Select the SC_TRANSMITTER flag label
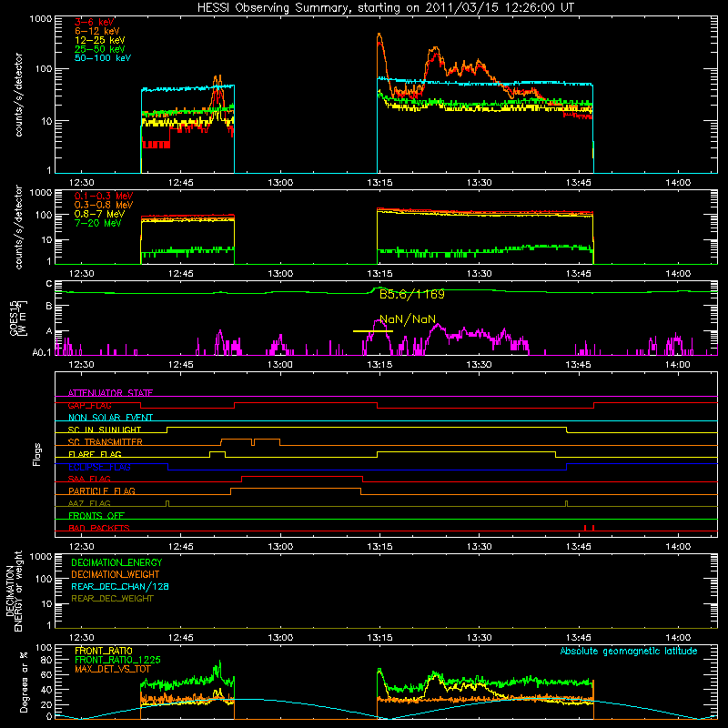728x728 pixels. 106,442
